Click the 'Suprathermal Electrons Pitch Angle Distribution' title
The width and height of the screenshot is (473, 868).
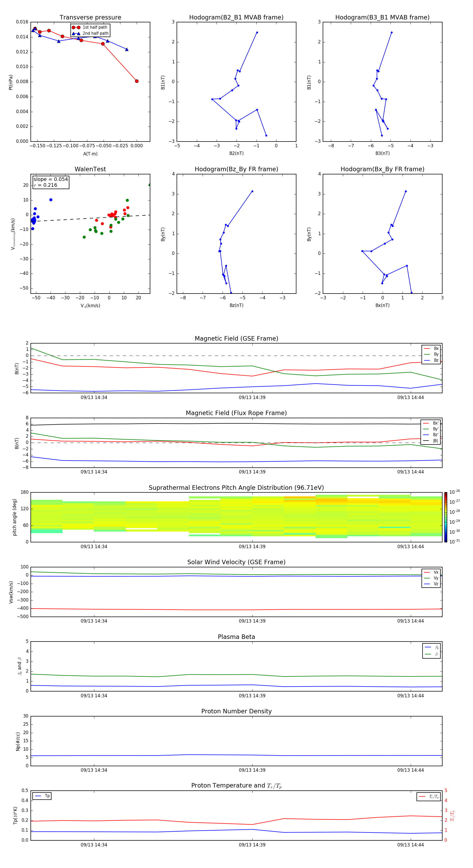pos(236,488)
